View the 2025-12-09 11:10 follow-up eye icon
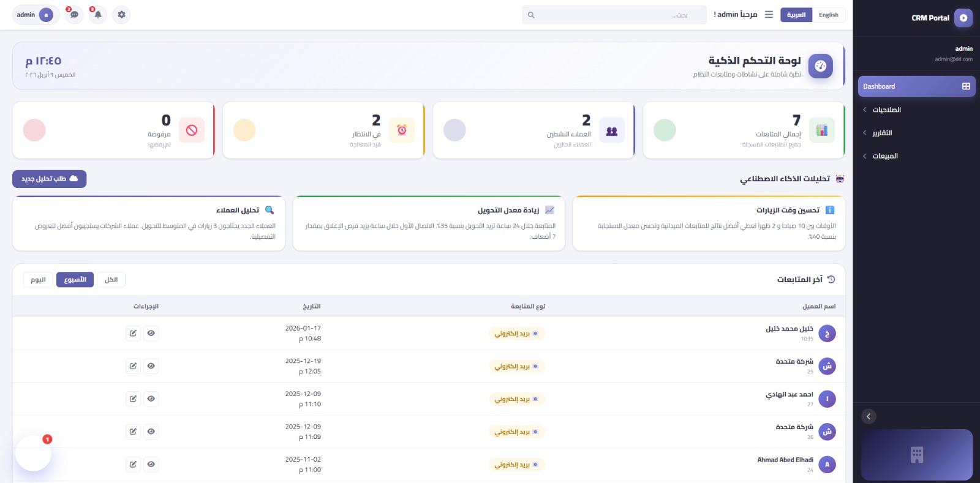The height and width of the screenshot is (483, 980). (x=151, y=399)
